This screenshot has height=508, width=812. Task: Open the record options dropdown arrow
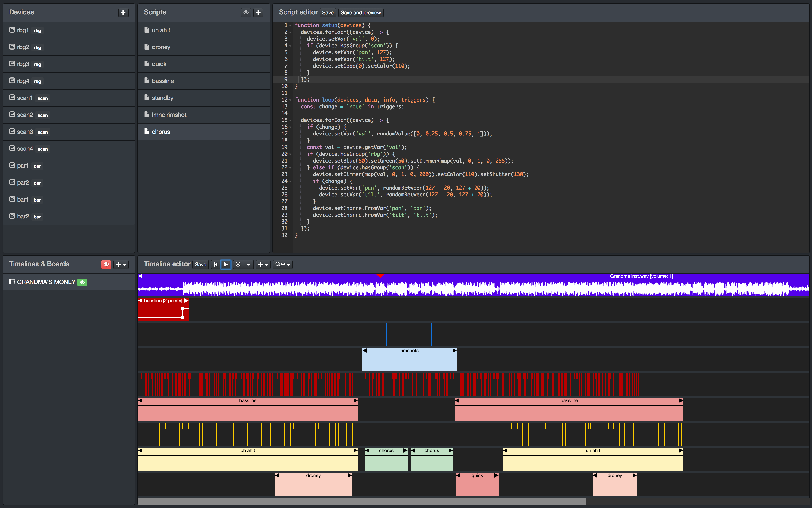pyautogui.click(x=248, y=264)
